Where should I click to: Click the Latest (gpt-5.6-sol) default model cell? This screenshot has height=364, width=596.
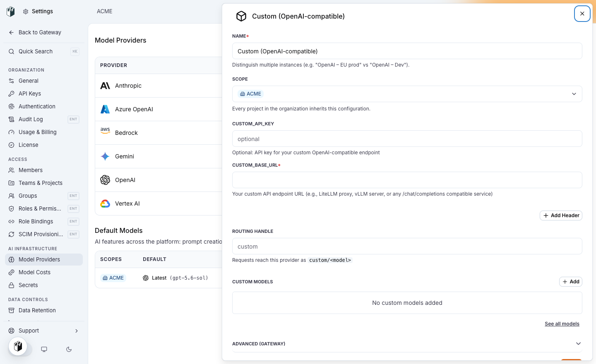tap(175, 278)
